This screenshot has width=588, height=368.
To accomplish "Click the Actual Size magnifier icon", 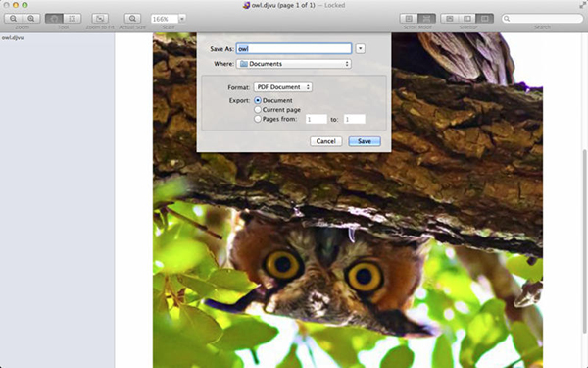I will [132, 18].
